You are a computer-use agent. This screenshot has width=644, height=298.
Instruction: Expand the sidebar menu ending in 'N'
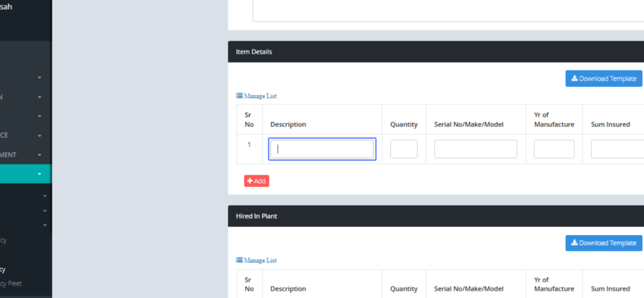[40, 97]
